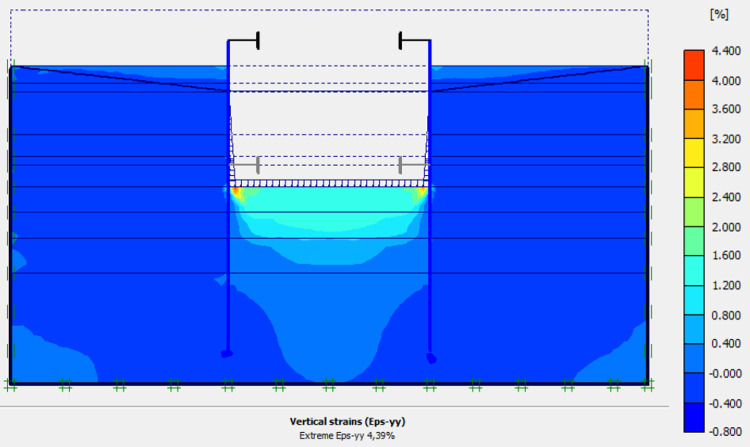Select the black top-left anchor symbol
This screenshot has height=447, width=750.
click(244, 41)
